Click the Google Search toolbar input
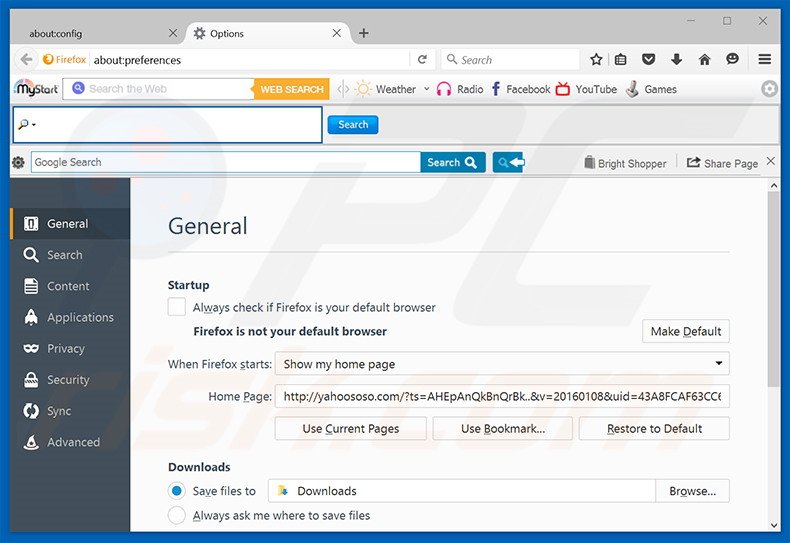 tap(226, 162)
